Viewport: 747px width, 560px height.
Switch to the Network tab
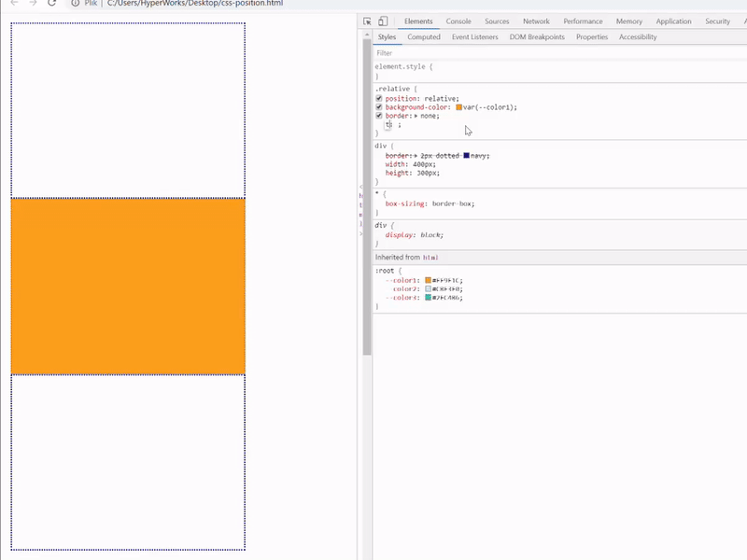[536, 21]
